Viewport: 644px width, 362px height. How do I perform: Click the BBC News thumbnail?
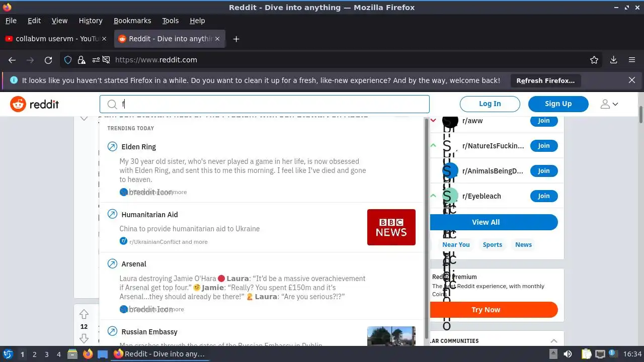tap(391, 227)
